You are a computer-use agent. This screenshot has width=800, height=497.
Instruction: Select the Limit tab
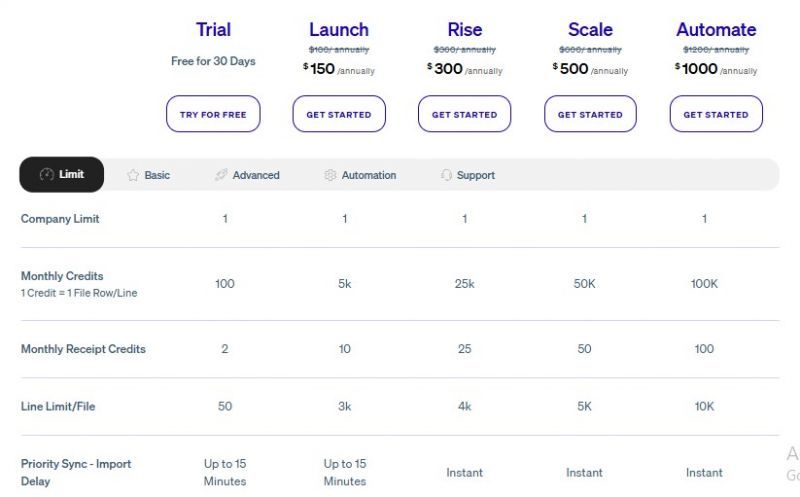62,175
